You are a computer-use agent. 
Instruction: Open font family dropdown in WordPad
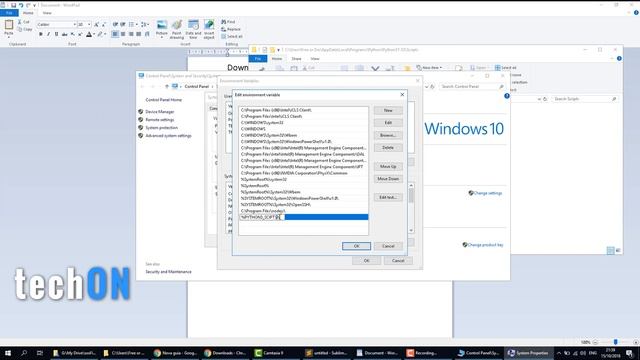coord(75,24)
